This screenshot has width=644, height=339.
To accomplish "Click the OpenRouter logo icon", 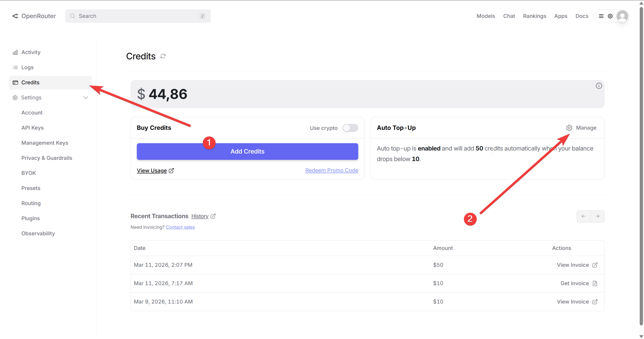I will pyautogui.click(x=15, y=16).
